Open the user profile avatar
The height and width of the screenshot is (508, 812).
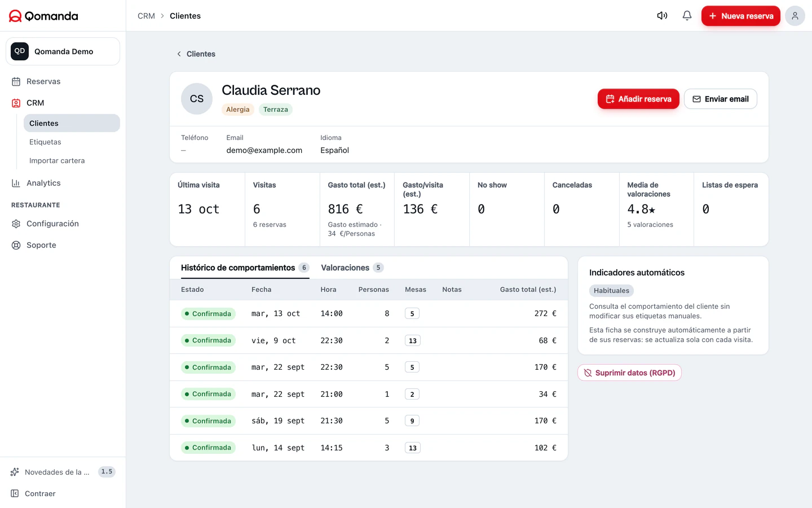coord(795,16)
